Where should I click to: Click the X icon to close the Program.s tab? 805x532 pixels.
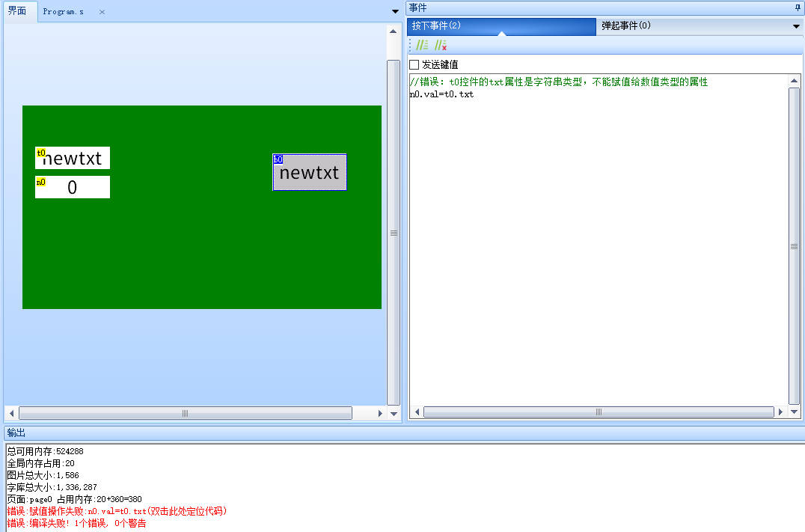click(102, 12)
